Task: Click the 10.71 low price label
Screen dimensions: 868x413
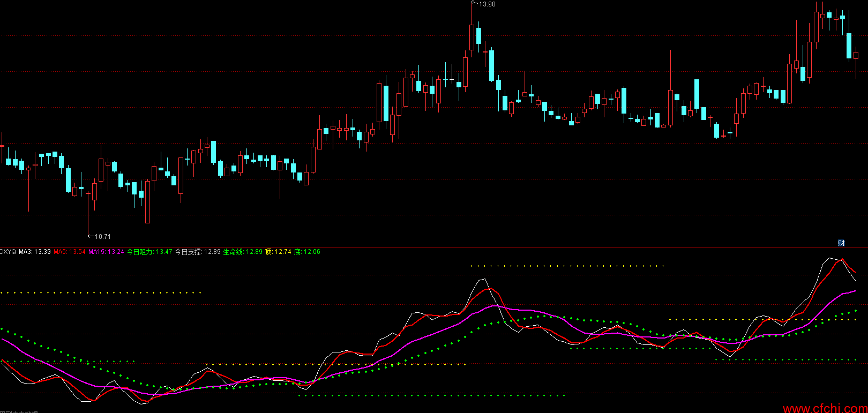Action: point(103,236)
